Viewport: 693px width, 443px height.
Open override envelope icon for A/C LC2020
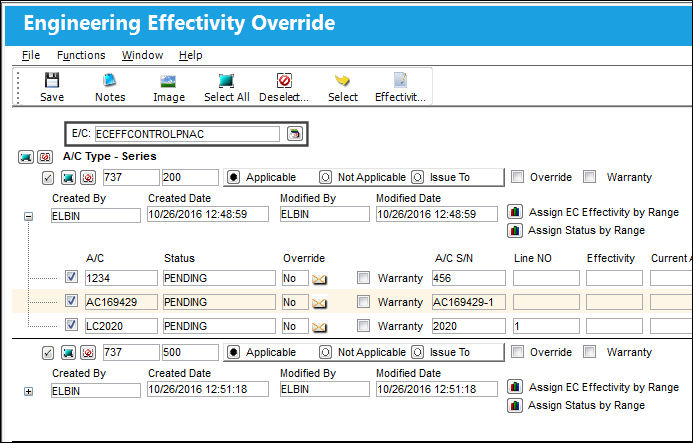[320, 327]
